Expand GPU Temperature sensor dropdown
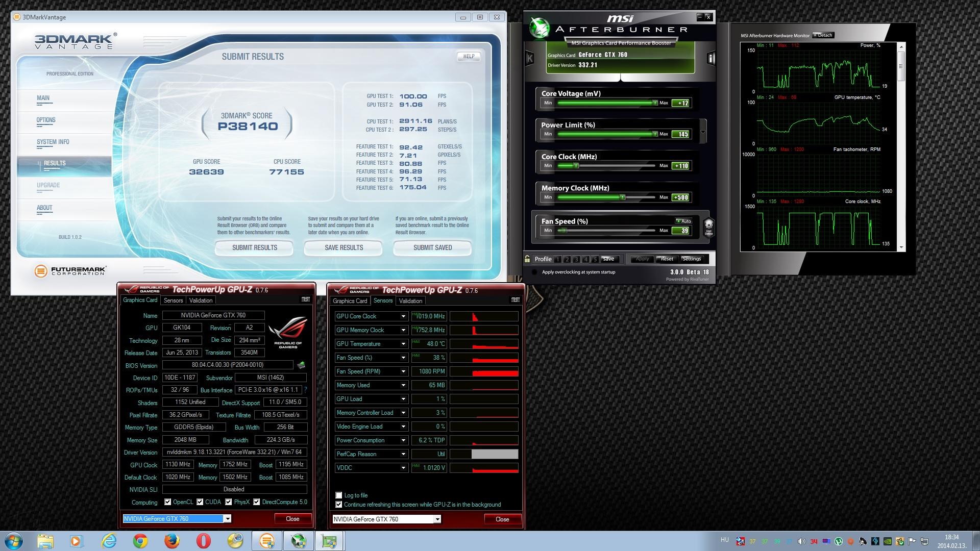 point(403,344)
